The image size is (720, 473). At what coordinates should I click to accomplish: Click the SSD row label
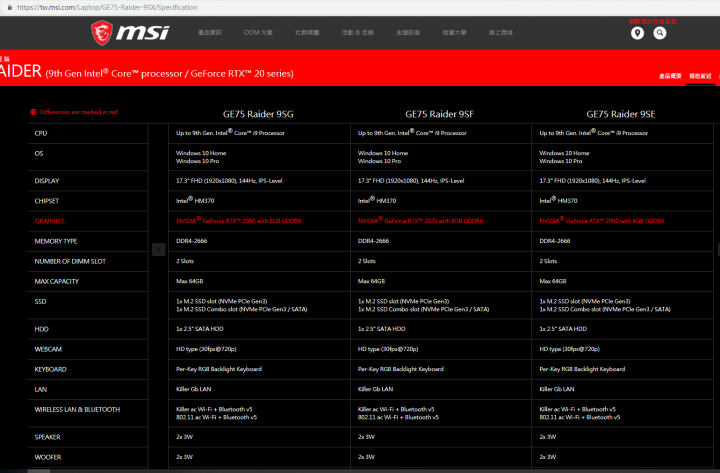pyautogui.click(x=40, y=302)
